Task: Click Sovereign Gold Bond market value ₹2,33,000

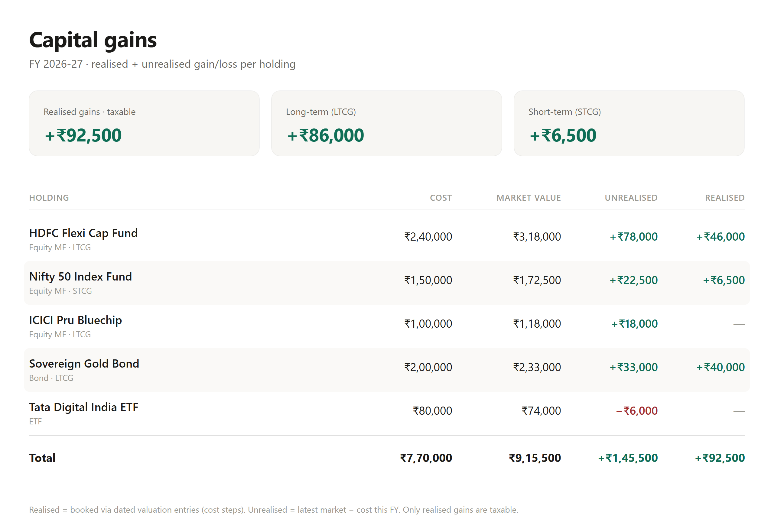Action: coord(537,367)
